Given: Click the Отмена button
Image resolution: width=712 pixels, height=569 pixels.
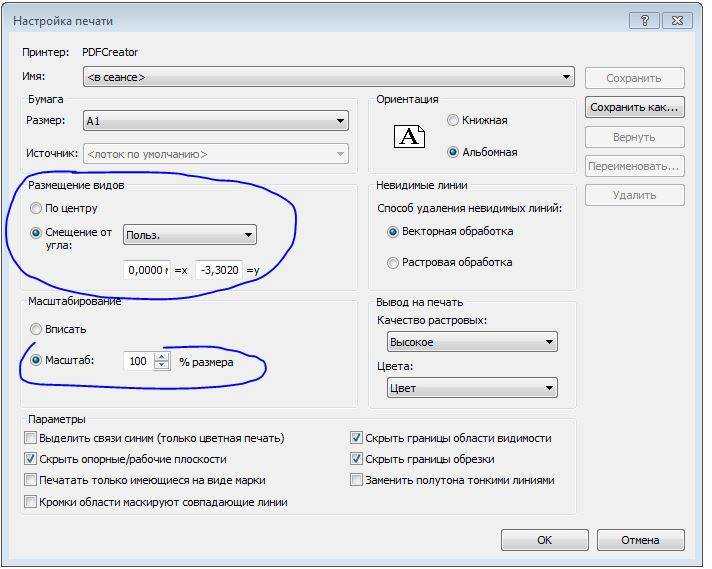Looking at the screenshot, I should click(x=640, y=540).
